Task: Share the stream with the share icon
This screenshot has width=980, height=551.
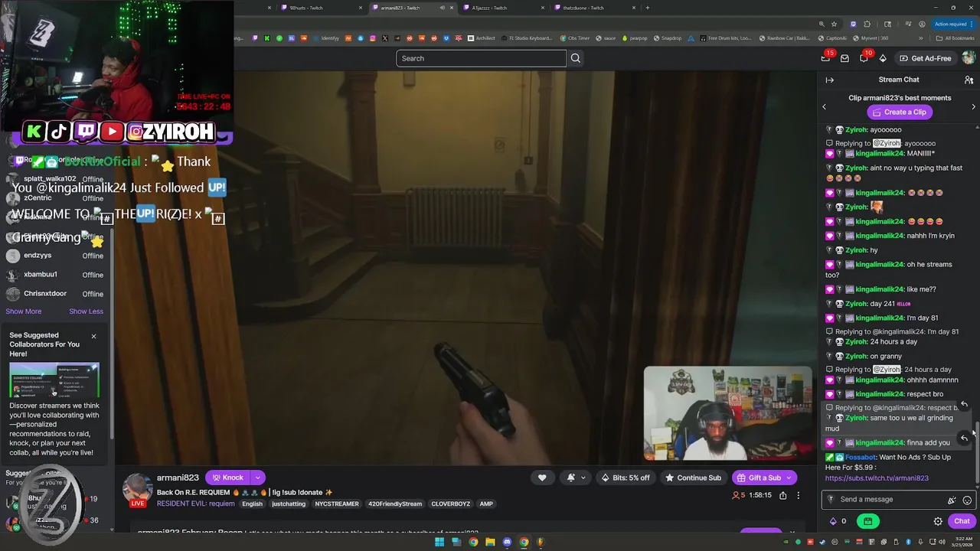Action: pyautogui.click(x=782, y=495)
